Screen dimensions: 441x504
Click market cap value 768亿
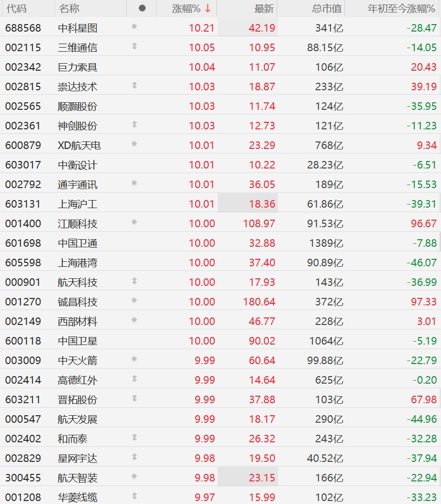330,145
